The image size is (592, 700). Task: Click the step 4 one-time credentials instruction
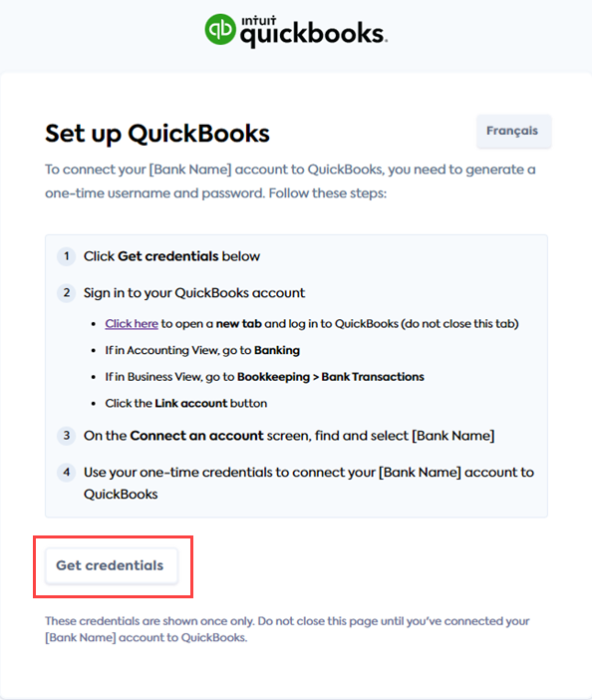coord(309,483)
